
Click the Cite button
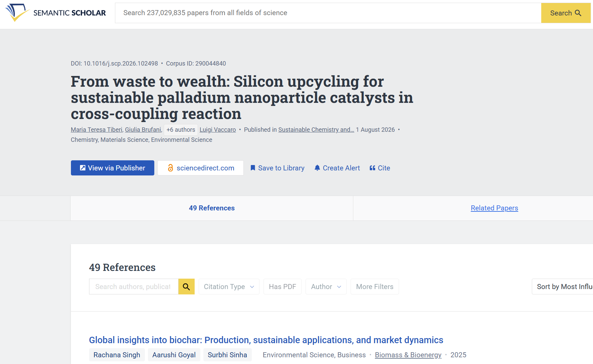coord(380,168)
